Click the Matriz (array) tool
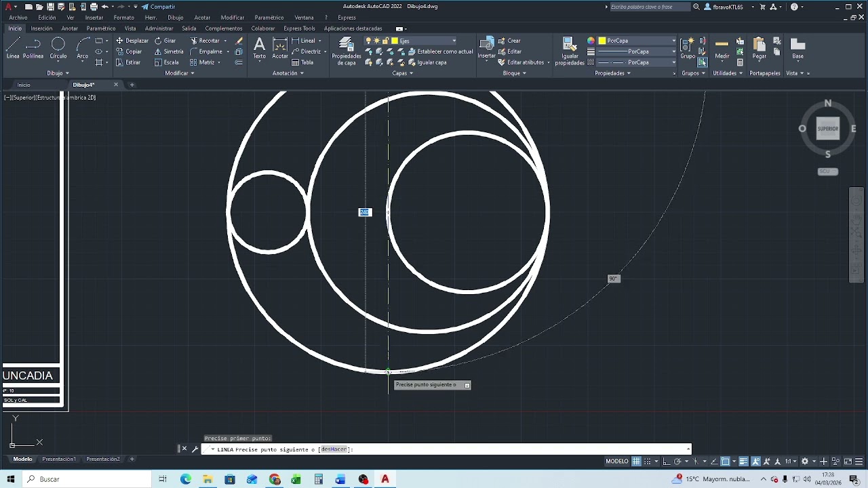This screenshot has width=868, height=488. tap(202, 62)
